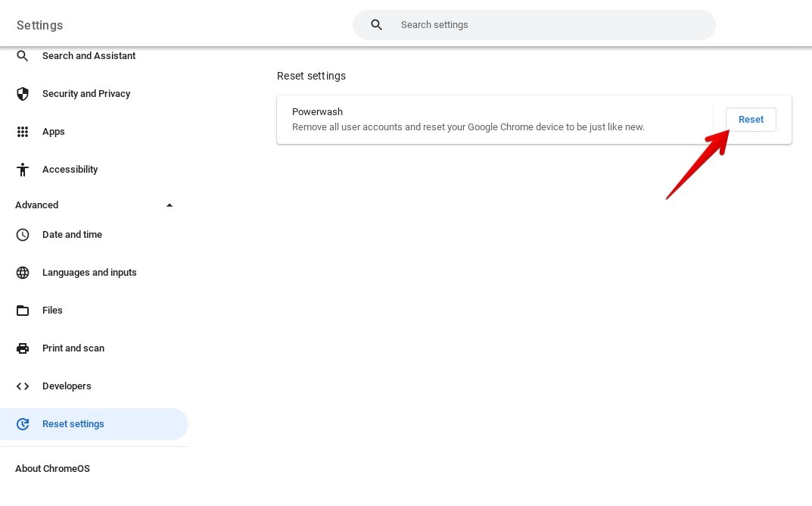Click the Reset settings refresh icon

click(23, 423)
